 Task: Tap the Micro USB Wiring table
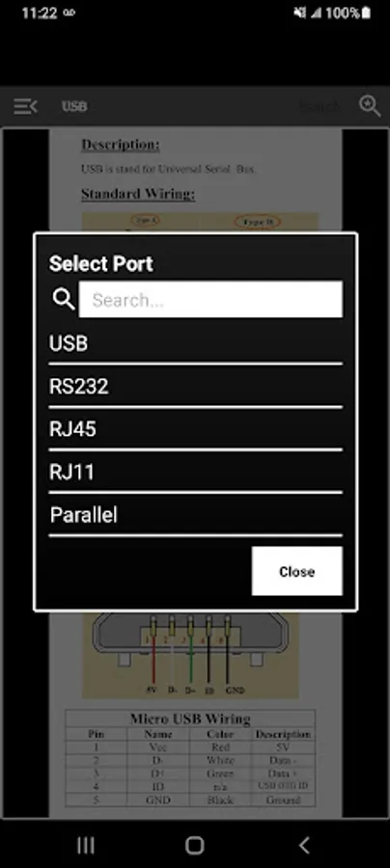(x=190, y=759)
